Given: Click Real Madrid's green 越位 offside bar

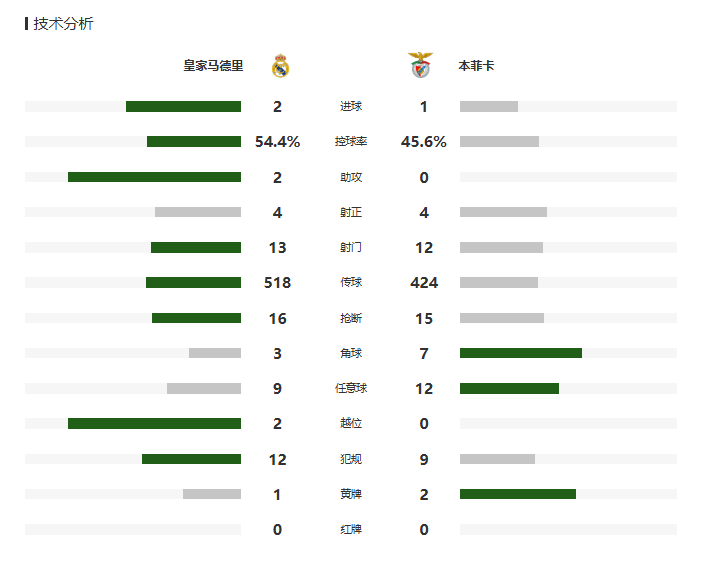Looking at the screenshot, I should (x=154, y=423).
